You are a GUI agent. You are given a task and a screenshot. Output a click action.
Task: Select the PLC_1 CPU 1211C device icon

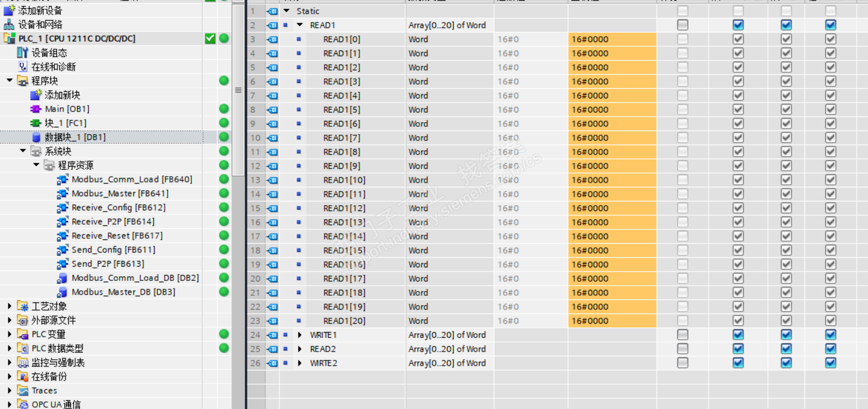coord(9,39)
